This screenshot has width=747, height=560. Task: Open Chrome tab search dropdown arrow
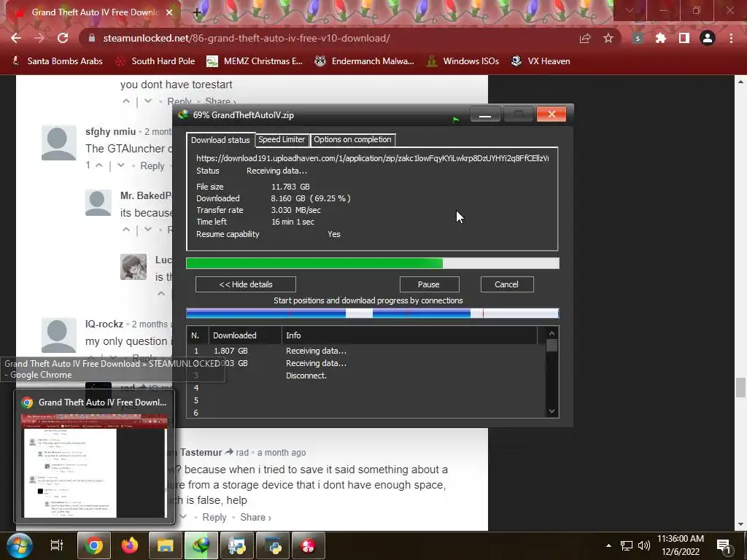630,10
